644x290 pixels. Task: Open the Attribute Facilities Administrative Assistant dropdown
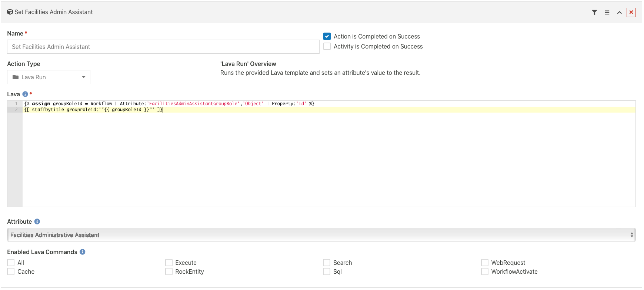point(321,235)
